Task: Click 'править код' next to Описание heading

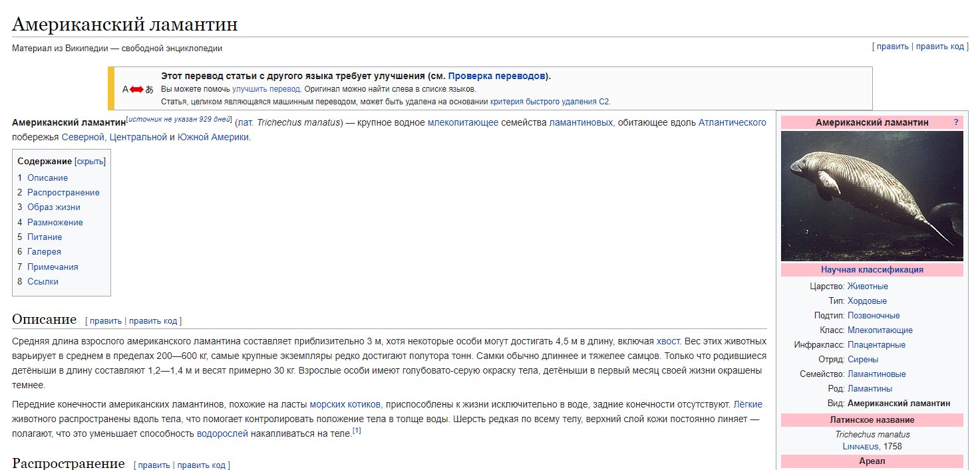Action: point(153,321)
